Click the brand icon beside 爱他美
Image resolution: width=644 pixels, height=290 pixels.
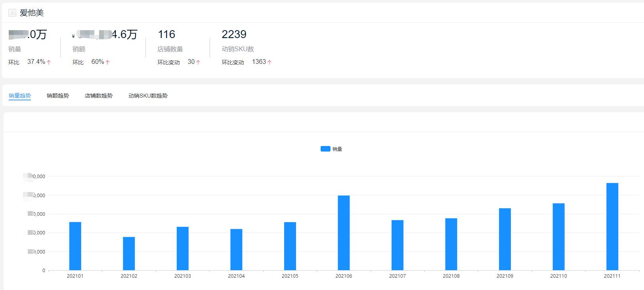coord(12,13)
